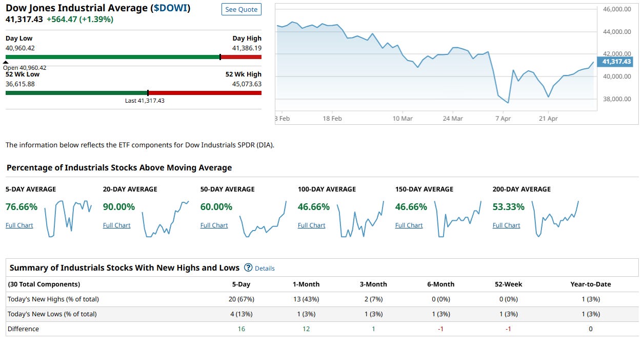
Task: Click the 13 (43%) new highs cell
Action: [306, 299]
